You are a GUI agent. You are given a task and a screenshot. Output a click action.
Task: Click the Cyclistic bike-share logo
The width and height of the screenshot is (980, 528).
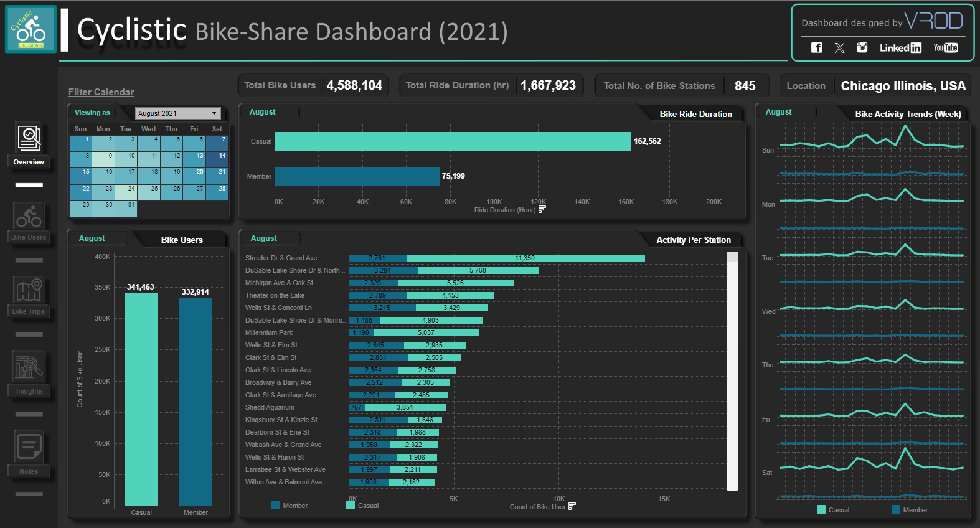tap(31, 29)
